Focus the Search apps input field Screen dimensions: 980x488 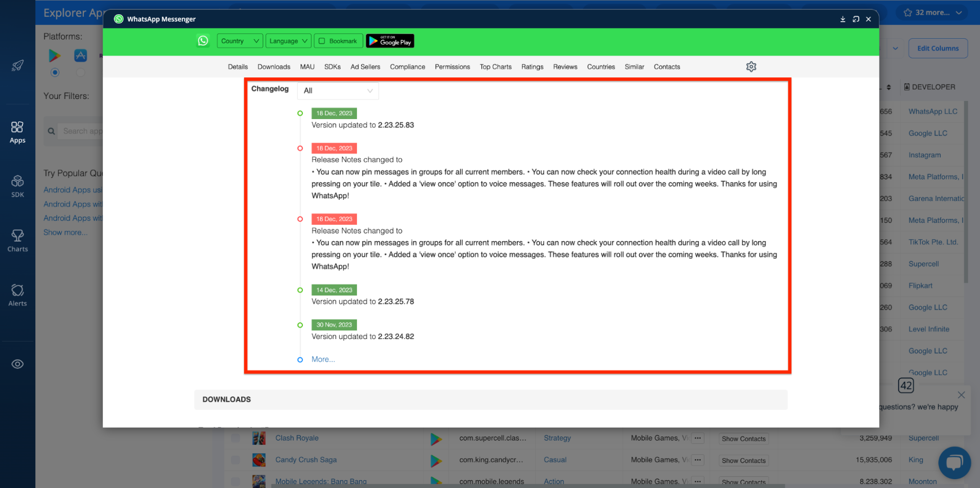tap(81, 131)
